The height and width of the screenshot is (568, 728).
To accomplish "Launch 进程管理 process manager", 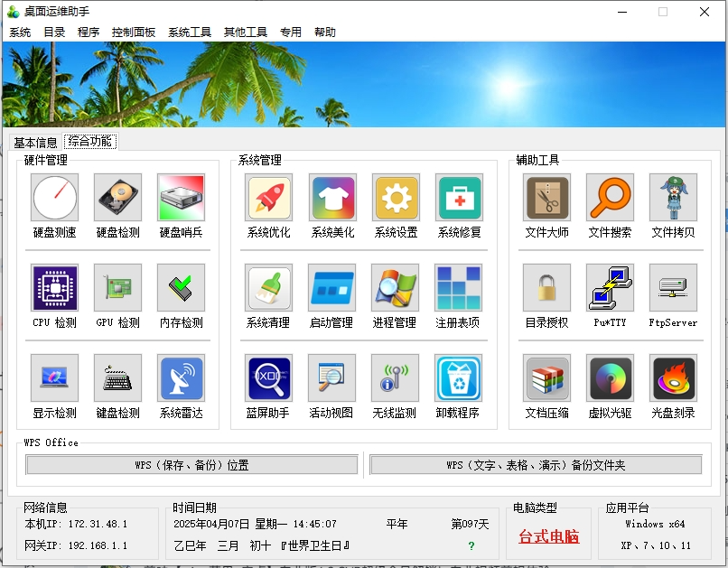I will coord(395,288).
